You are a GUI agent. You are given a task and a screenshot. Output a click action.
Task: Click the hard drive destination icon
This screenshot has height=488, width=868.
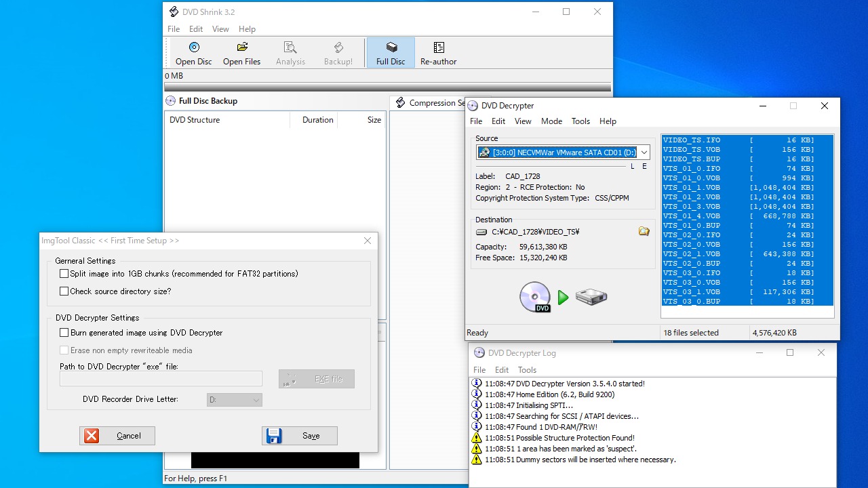click(x=591, y=297)
